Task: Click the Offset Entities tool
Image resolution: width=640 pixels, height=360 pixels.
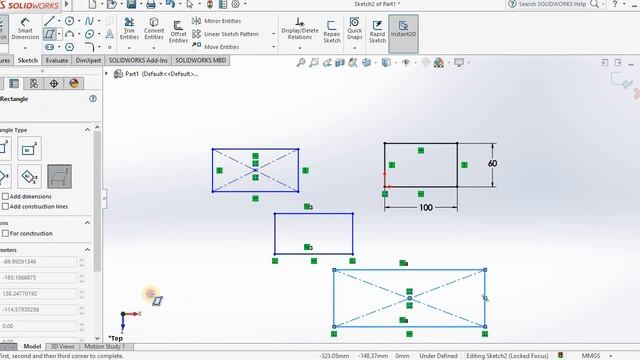Action: tap(178, 31)
